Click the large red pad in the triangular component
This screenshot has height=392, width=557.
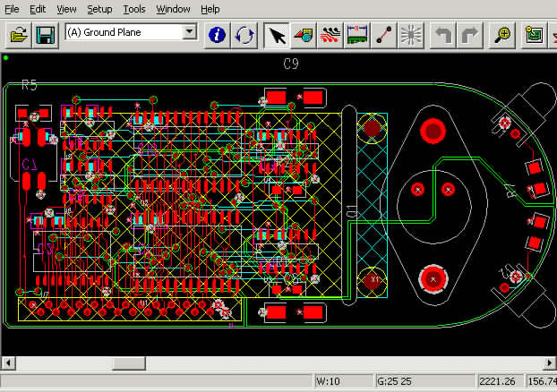click(x=433, y=132)
